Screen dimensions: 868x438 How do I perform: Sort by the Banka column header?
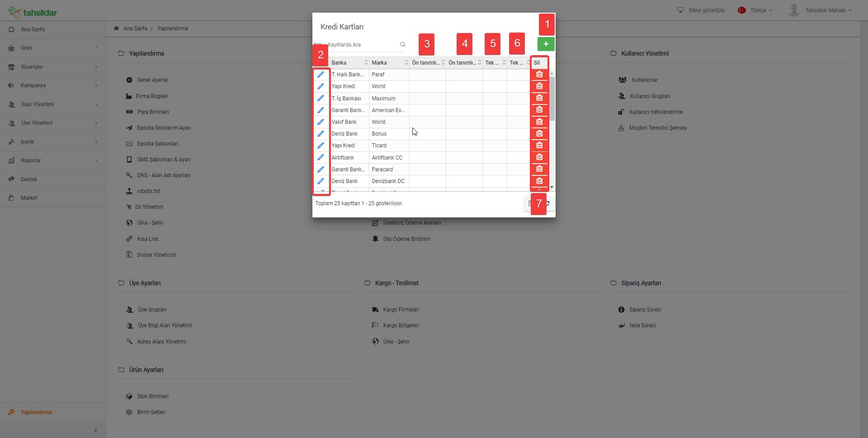tap(349, 63)
